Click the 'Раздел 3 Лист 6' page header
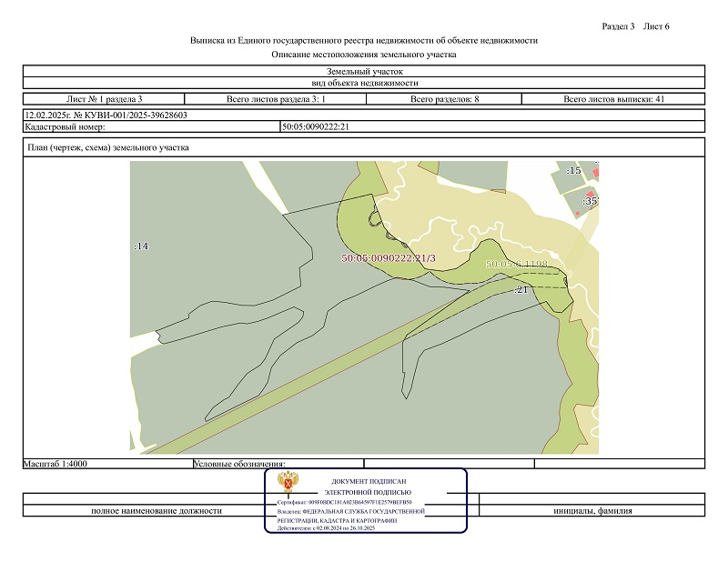This screenshot has height=562, width=728. click(x=635, y=25)
